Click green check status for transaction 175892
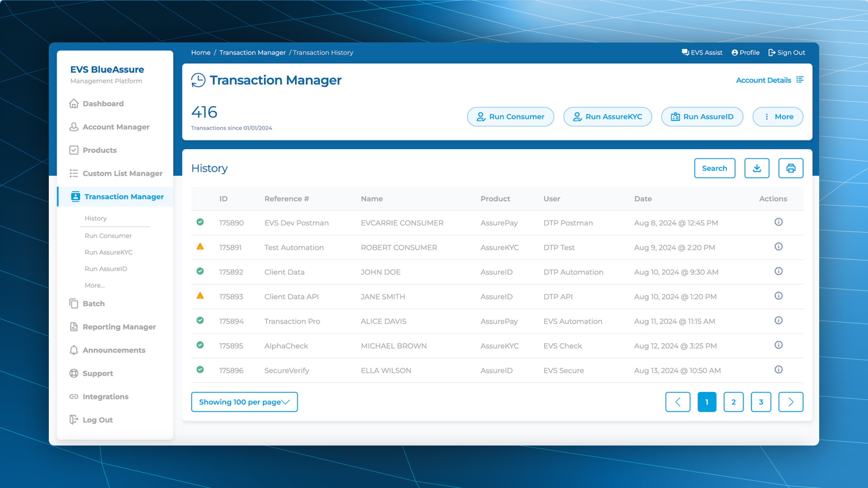Image resolution: width=868 pixels, height=488 pixels. click(200, 271)
